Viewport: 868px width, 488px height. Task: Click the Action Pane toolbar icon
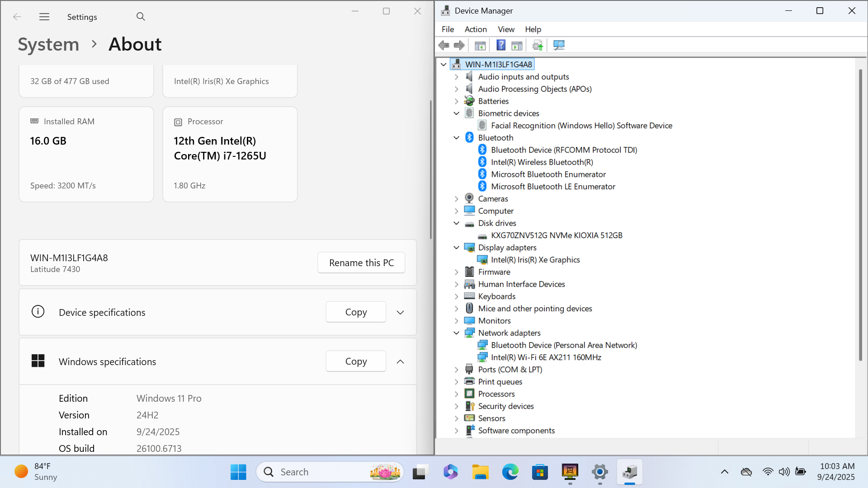517,45
